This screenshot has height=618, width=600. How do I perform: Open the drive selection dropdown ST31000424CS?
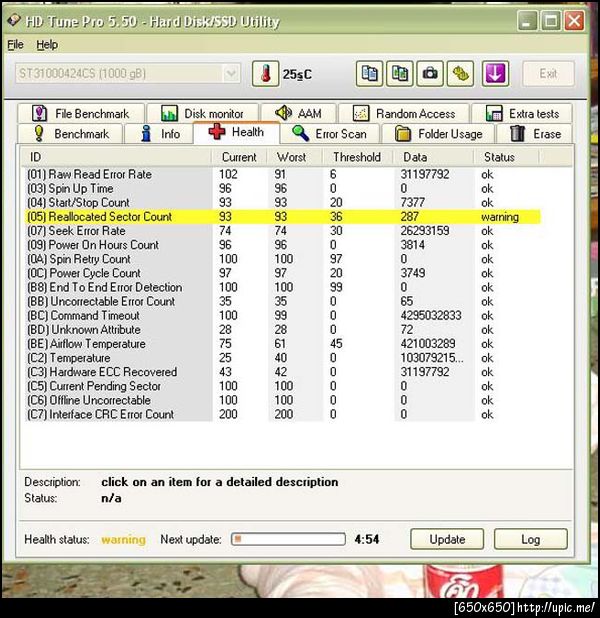(128, 73)
